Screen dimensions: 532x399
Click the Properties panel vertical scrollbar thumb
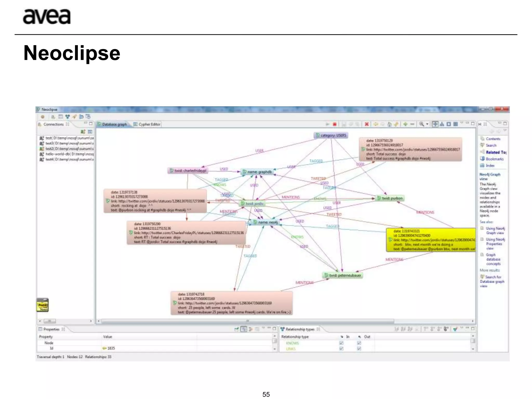[274, 341]
